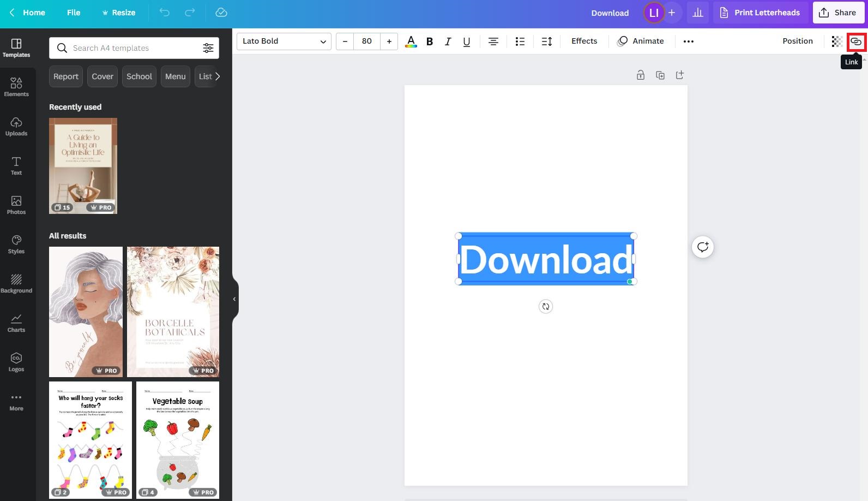Filter templates by School
Screen dimensions: 868x501
tap(139, 76)
